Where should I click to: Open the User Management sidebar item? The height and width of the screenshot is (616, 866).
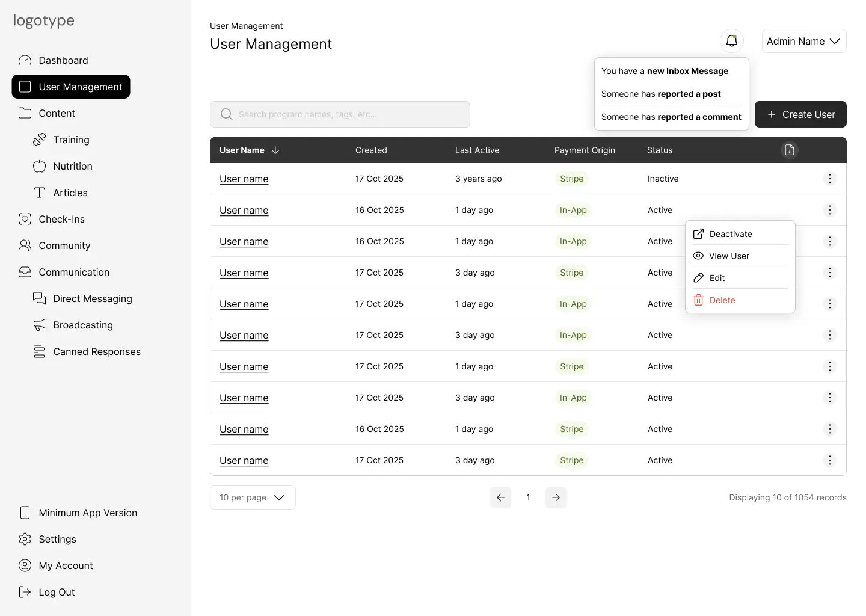tap(71, 87)
